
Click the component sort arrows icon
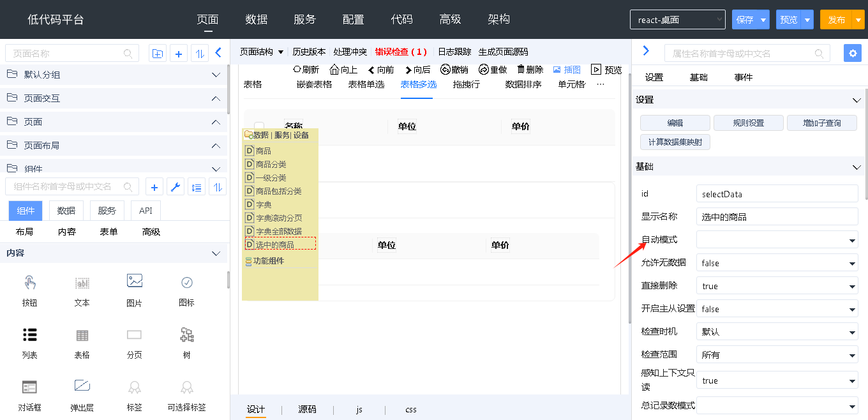coord(218,187)
